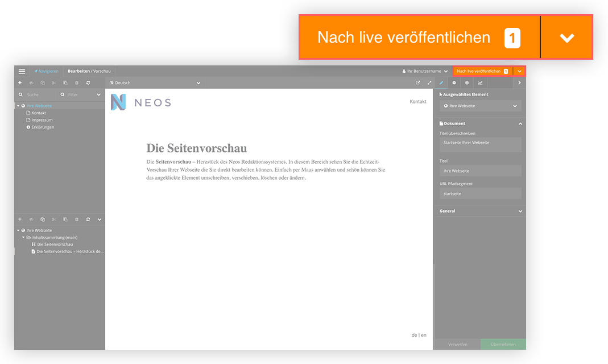This screenshot has width=608, height=364.
Task: Collapse Inhaltssammlung (main) node
Action: (23, 237)
